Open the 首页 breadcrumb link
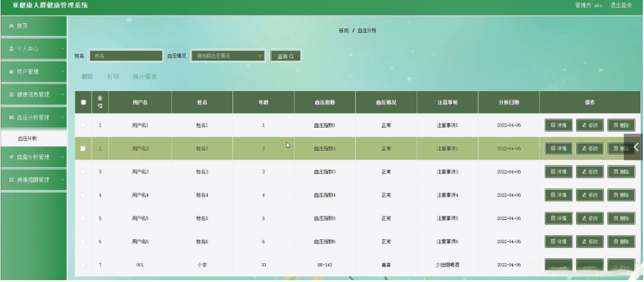 (x=344, y=31)
